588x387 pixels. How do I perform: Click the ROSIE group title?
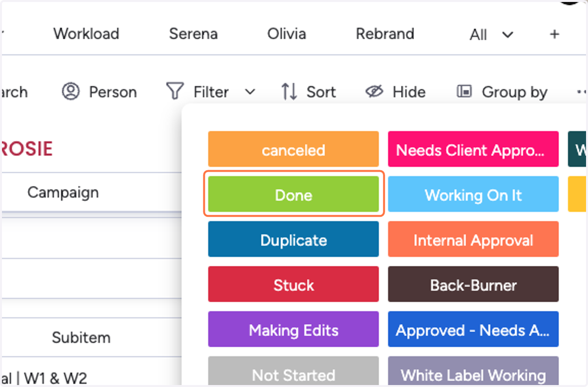[x=27, y=149]
